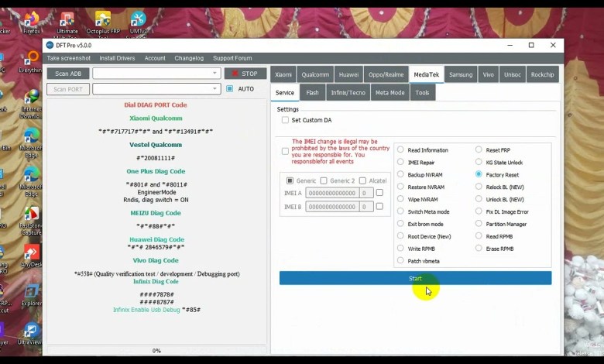Toggle the AUTO checkbox
Screen dimensions: 604x364
pyautogui.click(x=230, y=89)
